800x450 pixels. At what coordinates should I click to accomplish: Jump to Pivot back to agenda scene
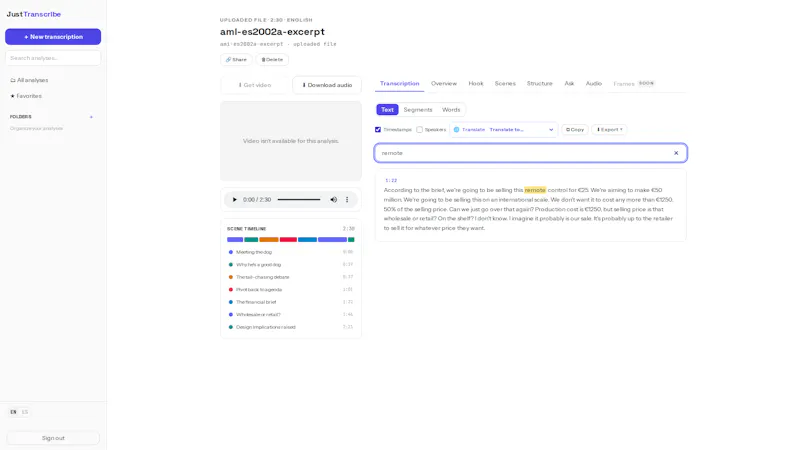[290, 290]
